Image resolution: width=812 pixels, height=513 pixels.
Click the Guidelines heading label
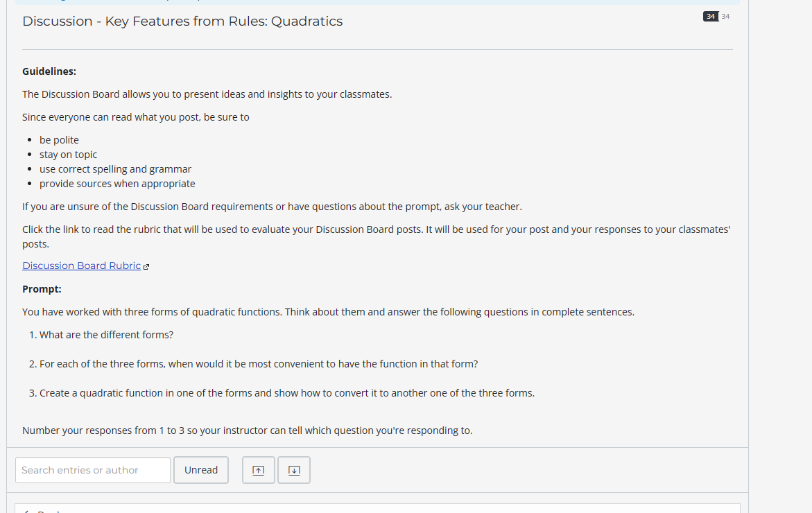pyautogui.click(x=49, y=71)
